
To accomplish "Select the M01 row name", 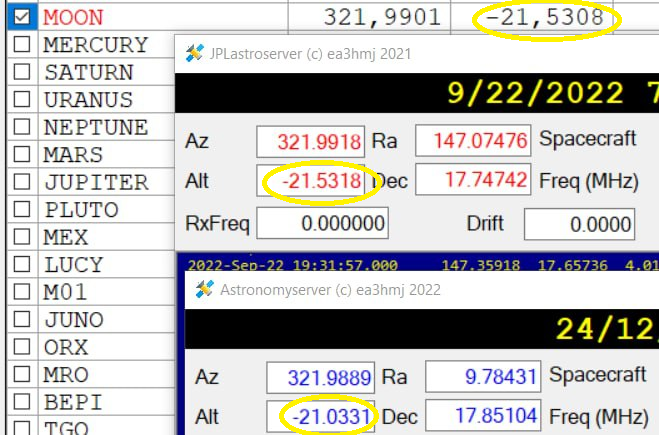I will coord(65,293).
